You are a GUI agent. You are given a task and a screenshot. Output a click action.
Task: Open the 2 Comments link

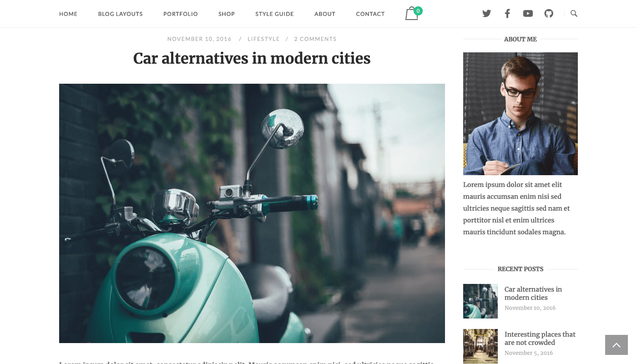(315, 39)
